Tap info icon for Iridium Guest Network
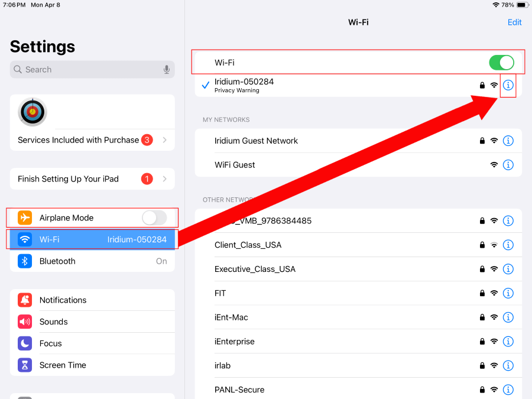Image resolution: width=532 pixels, height=399 pixels. coord(508,141)
